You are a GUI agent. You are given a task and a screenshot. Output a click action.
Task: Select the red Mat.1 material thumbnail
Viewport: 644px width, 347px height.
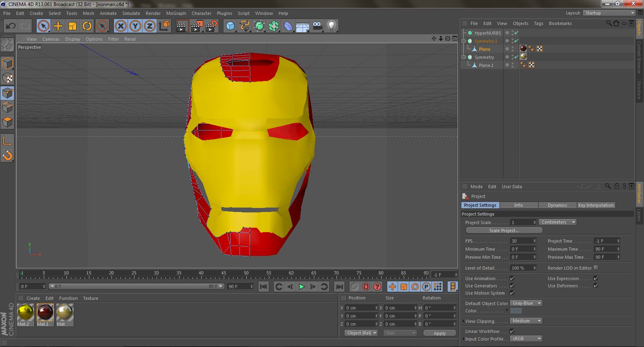[x=45, y=313]
